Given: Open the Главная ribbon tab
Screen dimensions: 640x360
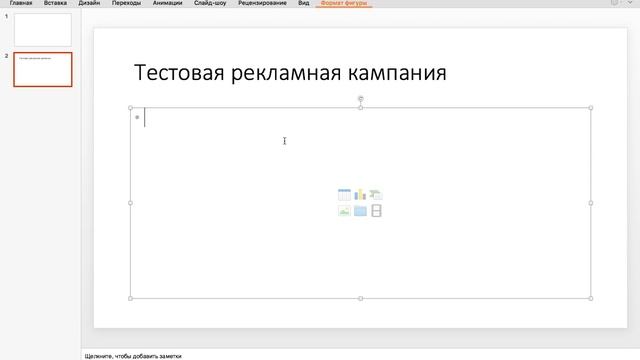Looking at the screenshot, I should (21, 3).
